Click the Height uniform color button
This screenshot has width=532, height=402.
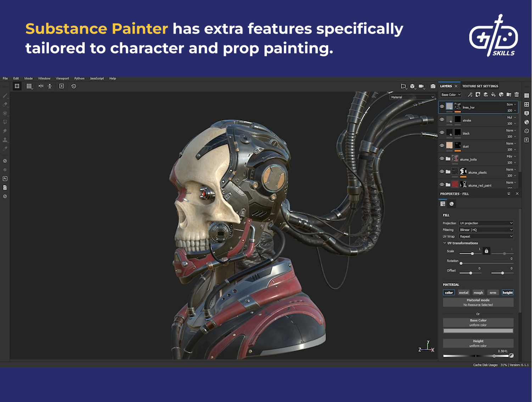(478, 343)
